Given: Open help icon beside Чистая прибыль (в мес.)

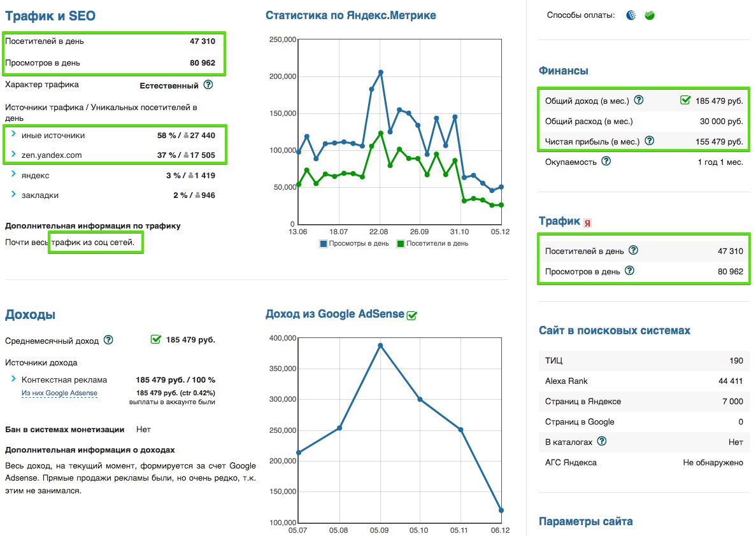Looking at the screenshot, I should (x=650, y=141).
